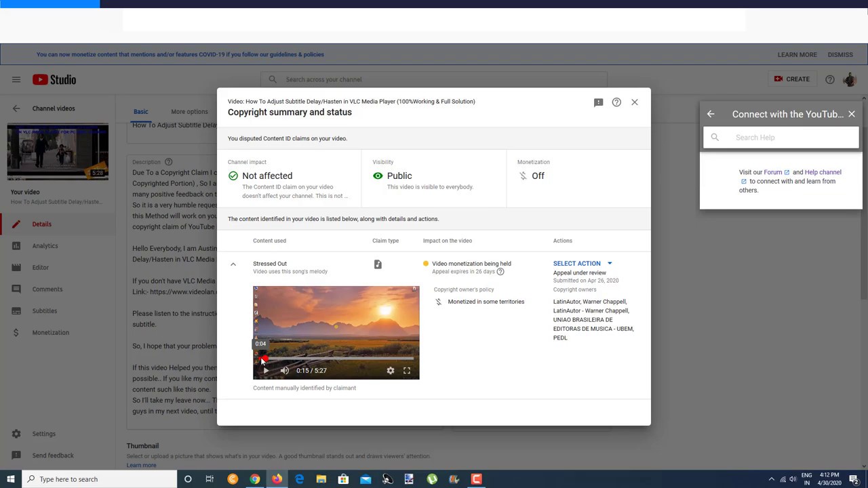
Task: Play the claimed video preview
Action: pos(265,371)
